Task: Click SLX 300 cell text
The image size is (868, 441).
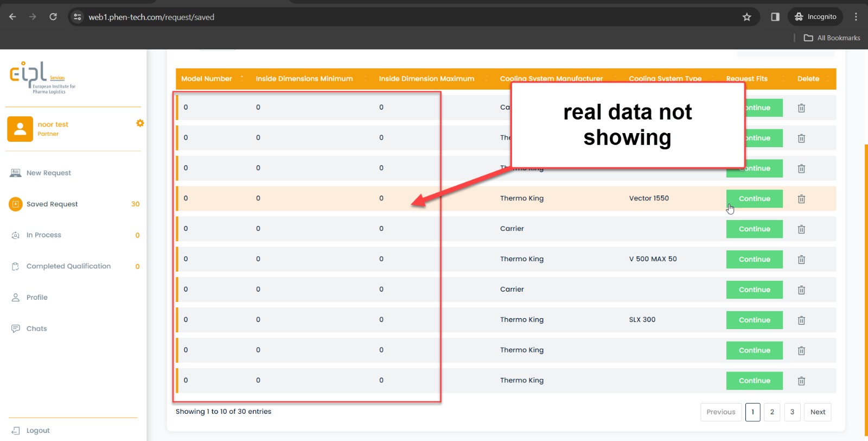Action: [x=642, y=320]
